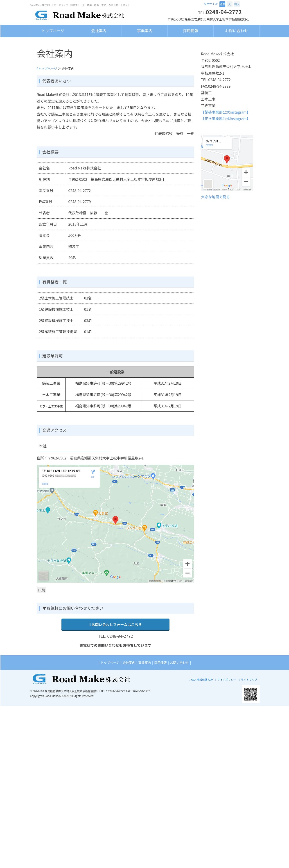The image size is (289, 868).
Task: Click 八木沼組 marker on map
Action: 52,491
